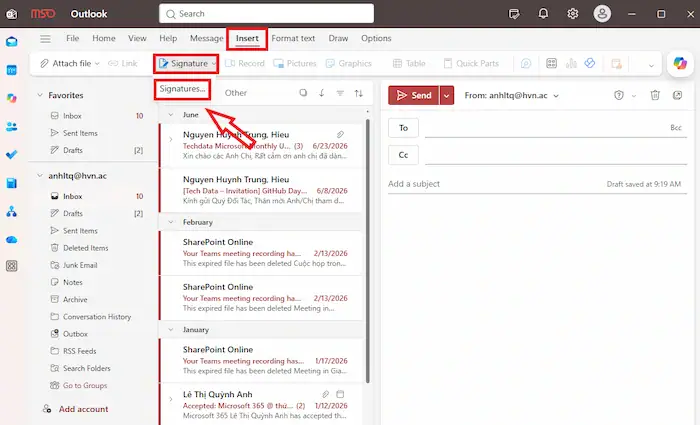Collapse the Favorites folder group
700x425 pixels.
[x=40, y=95]
